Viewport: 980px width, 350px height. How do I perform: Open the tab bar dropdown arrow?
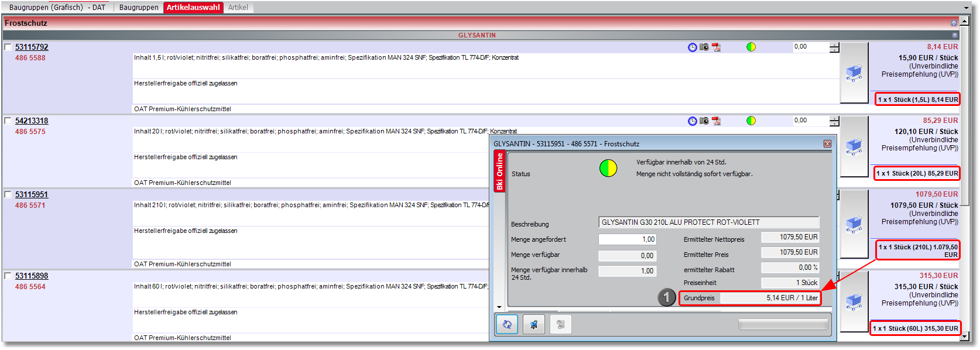tap(966, 8)
